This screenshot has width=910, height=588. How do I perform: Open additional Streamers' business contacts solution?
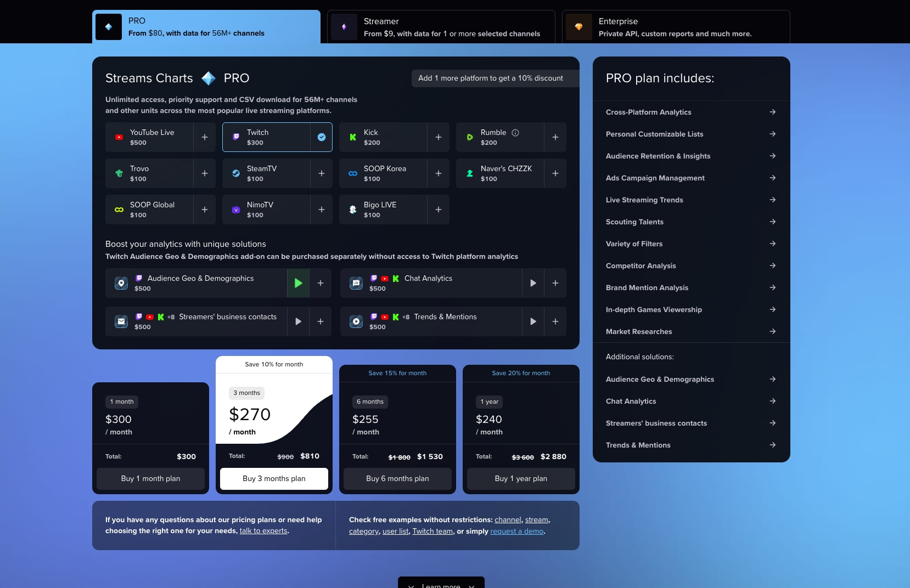(691, 423)
